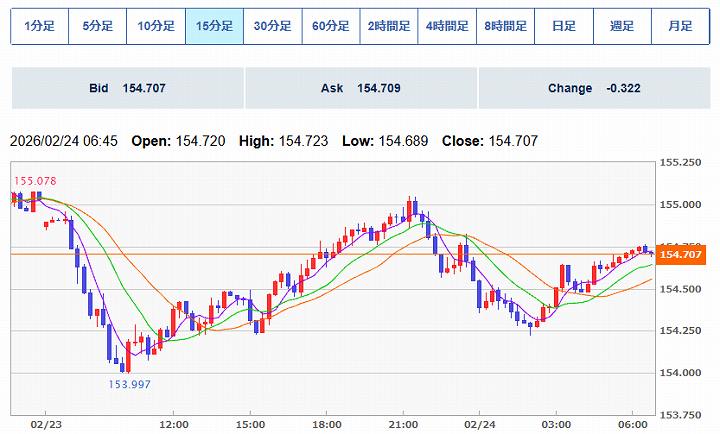
Task: Click the Change value panel
Action: (594, 88)
